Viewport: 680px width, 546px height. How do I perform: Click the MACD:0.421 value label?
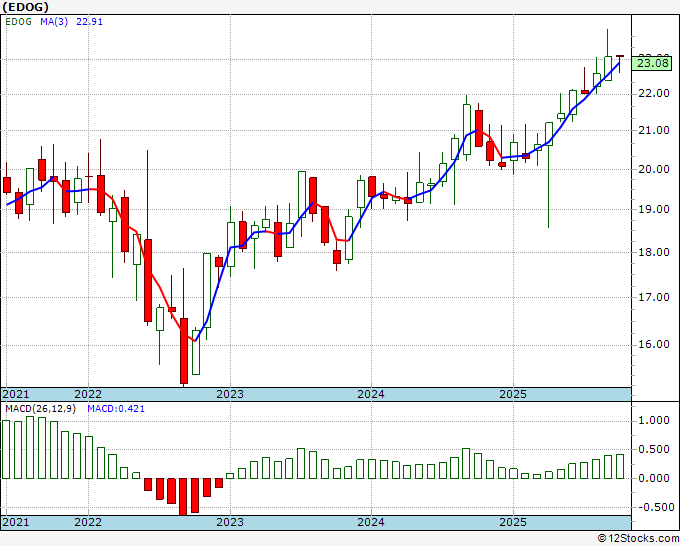click(116, 409)
